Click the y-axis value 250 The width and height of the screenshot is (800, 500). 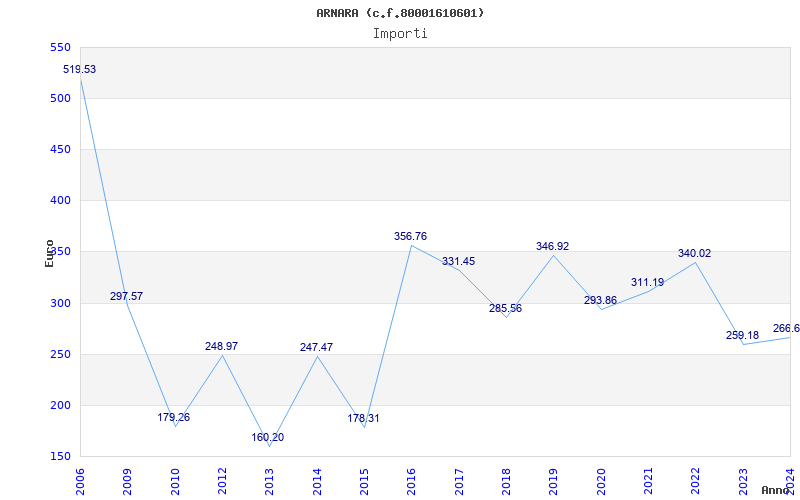tap(60, 355)
